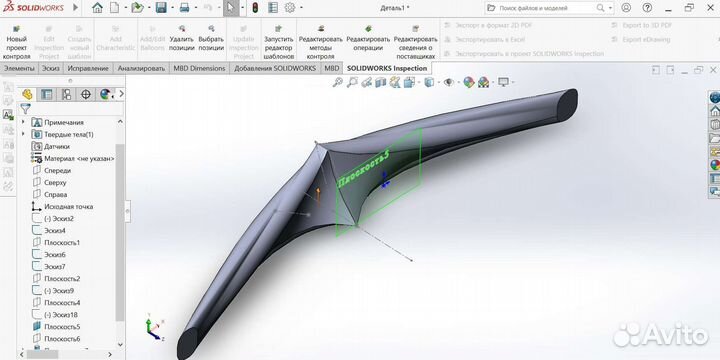Click Zoom to Fit magnifier icon
The width and height of the screenshot is (720, 360).
pyautogui.click(x=338, y=82)
